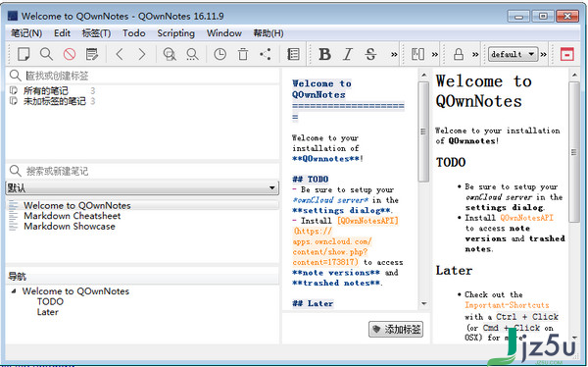Viewport: 588px width, 367px height.
Task: Click the ## Later heading in editor
Action: (313, 303)
